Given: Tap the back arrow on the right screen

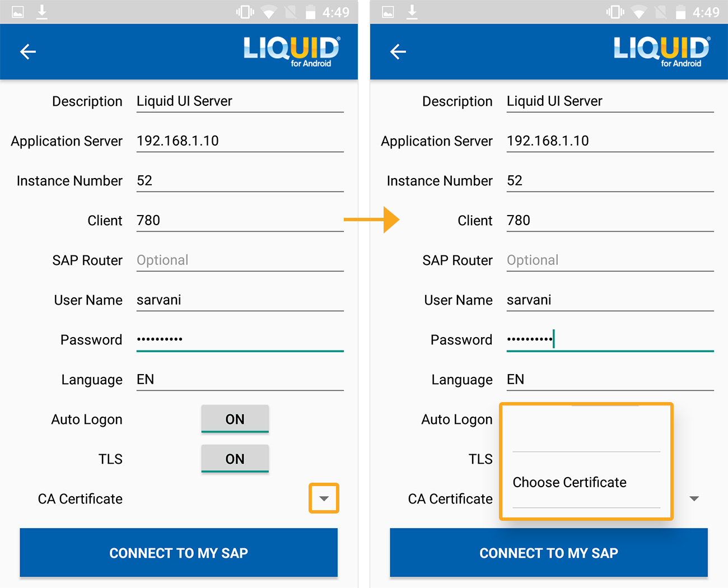Looking at the screenshot, I should (398, 52).
